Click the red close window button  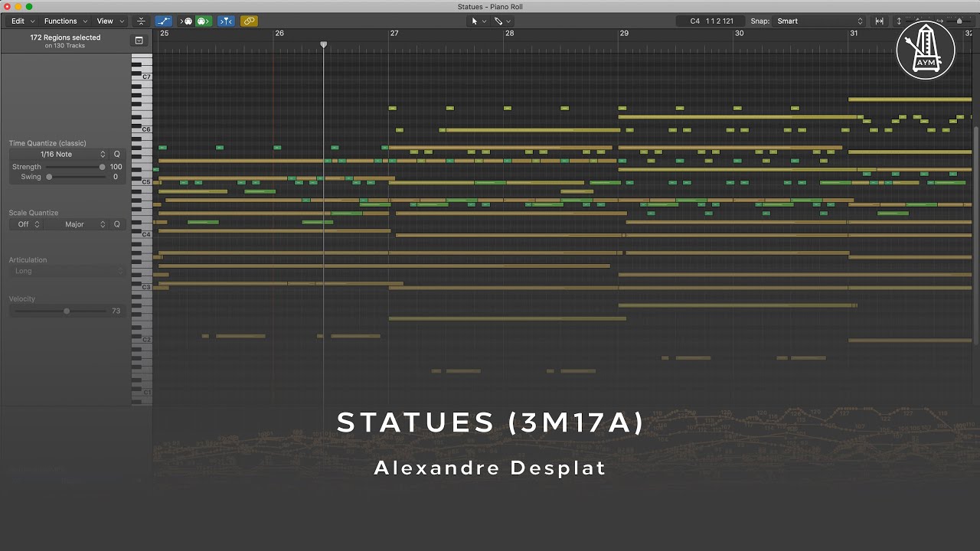8,7
